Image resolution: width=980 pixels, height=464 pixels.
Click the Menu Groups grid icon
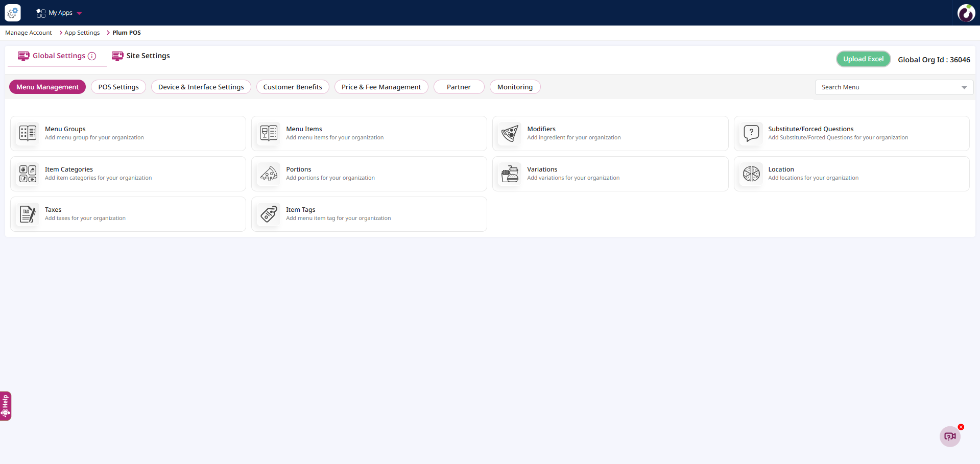click(28, 133)
